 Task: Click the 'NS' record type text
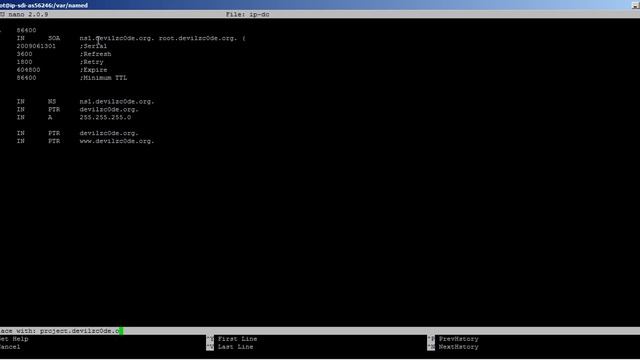(52, 102)
